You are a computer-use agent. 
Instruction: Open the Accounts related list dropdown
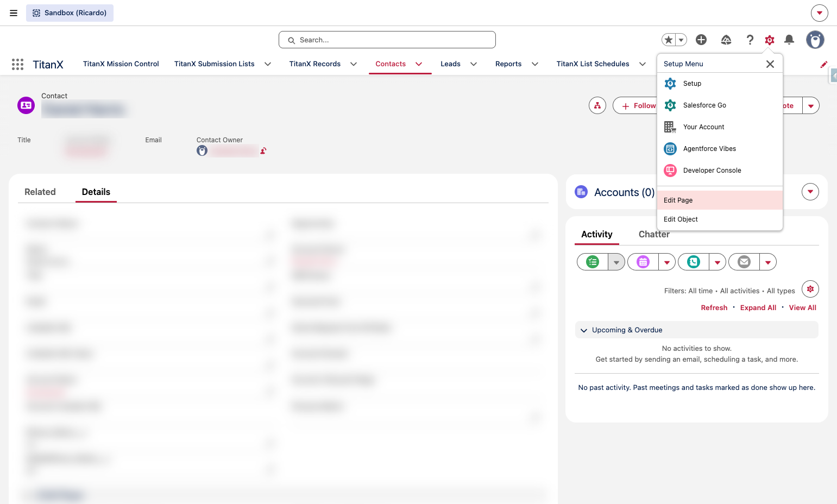tap(810, 192)
